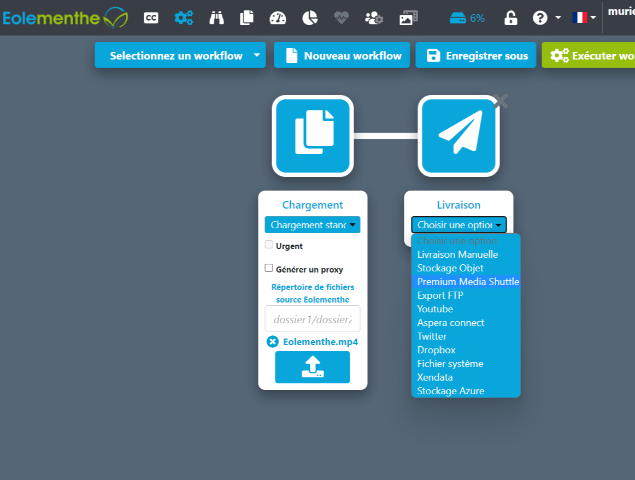635x480 pixels.
Task: Open the dashboard gauge module
Action: coord(278,18)
